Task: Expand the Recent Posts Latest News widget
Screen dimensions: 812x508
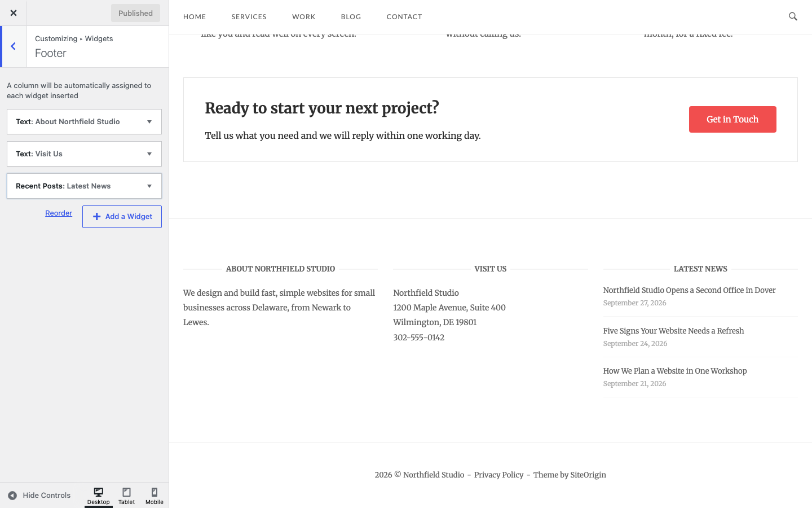Action: coord(84,186)
